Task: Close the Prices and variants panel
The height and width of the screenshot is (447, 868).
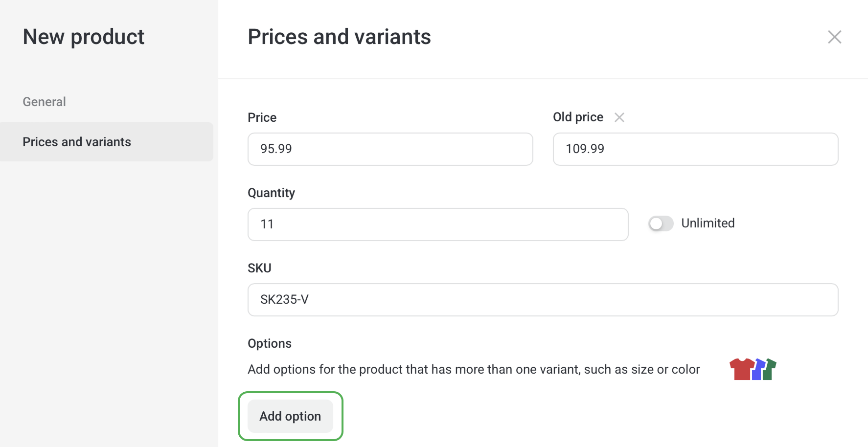Action: pyautogui.click(x=834, y=37)
